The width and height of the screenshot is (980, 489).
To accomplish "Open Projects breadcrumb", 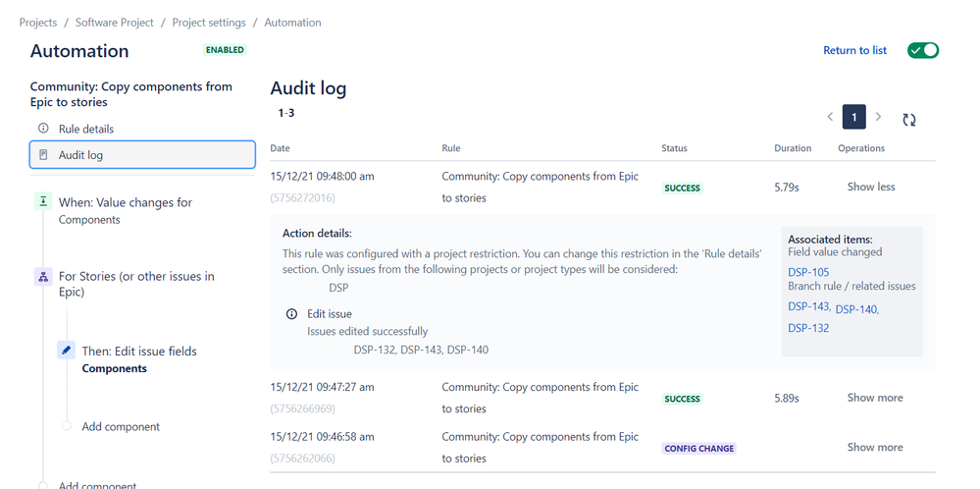I will pos(38,23).
